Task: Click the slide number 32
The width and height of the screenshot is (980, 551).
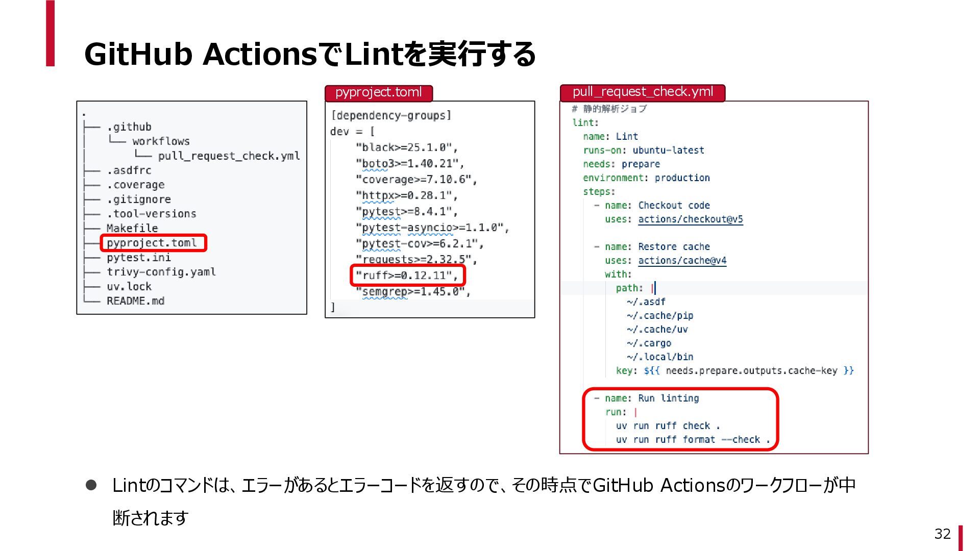Action: click(942, 534)
